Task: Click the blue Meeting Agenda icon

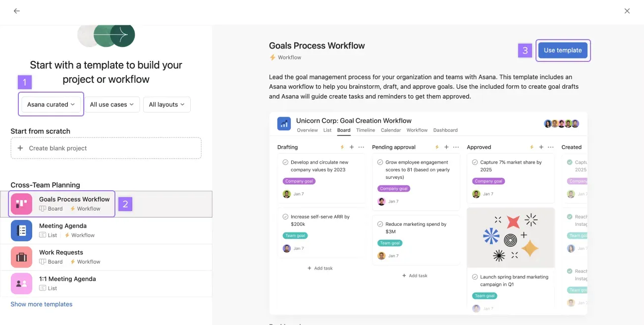Action: click(21, 230)
